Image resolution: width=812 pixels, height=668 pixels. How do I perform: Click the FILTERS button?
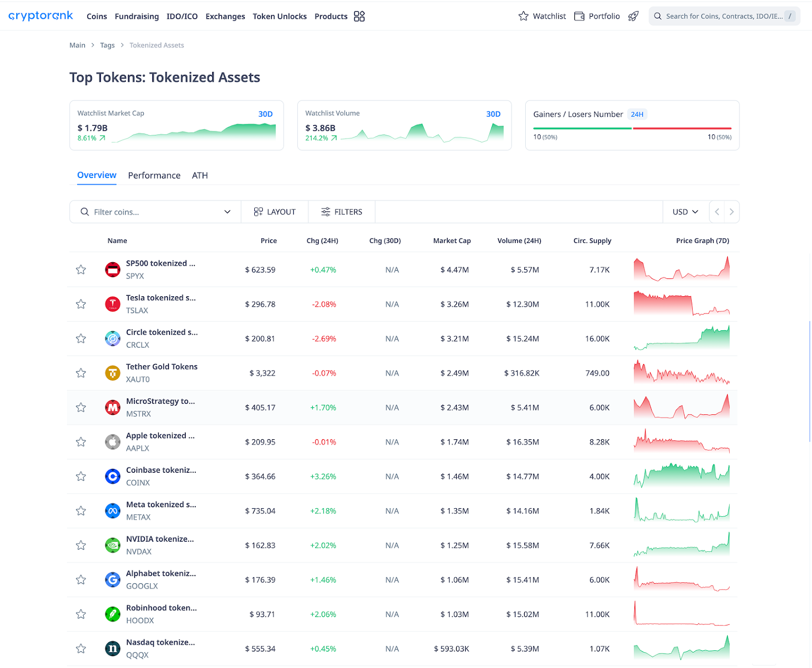click(342, 212)
